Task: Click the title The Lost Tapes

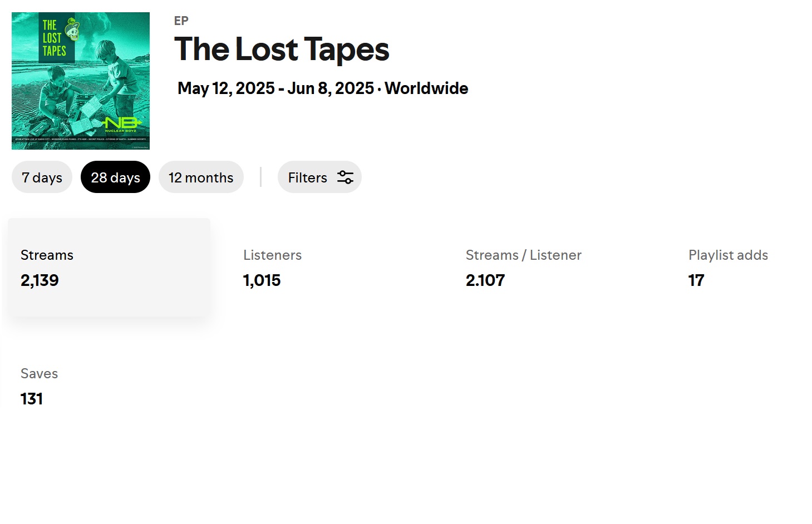Action: click(282, 49)
